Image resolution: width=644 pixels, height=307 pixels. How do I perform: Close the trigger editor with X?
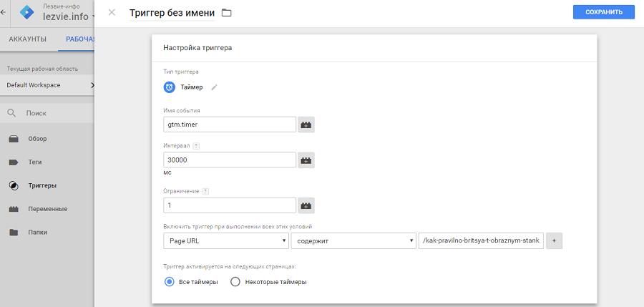click(x=112, y=12)
